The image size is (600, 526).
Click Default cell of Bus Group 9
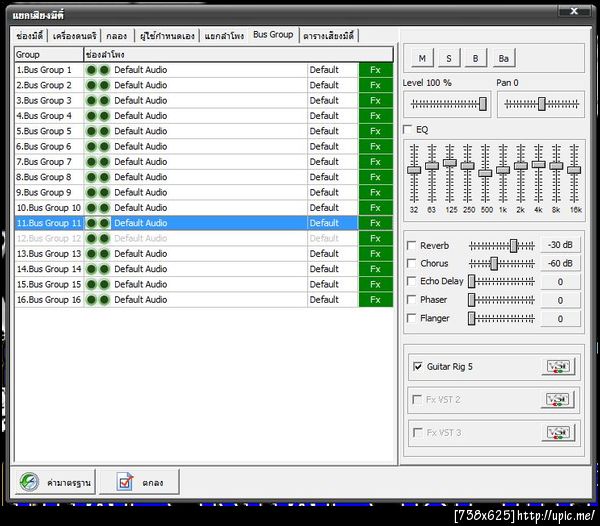pos(333,192)
